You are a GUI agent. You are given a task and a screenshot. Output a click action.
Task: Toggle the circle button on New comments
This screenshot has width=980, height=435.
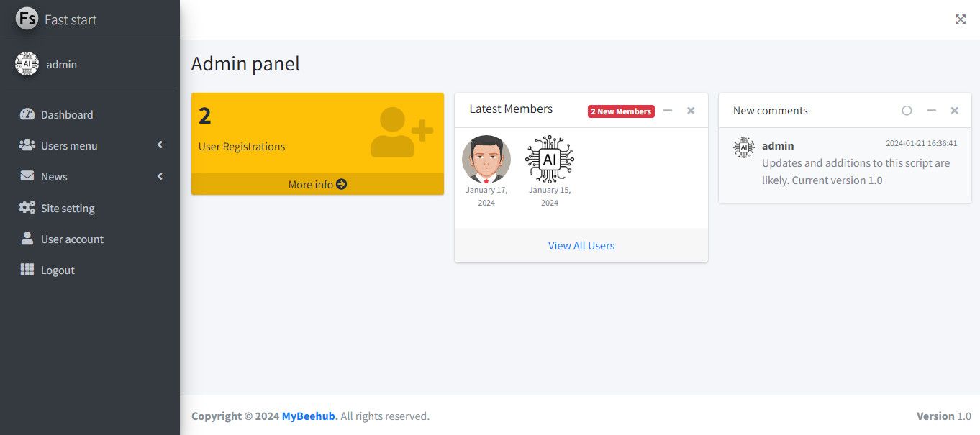click(x=907, y=111)
